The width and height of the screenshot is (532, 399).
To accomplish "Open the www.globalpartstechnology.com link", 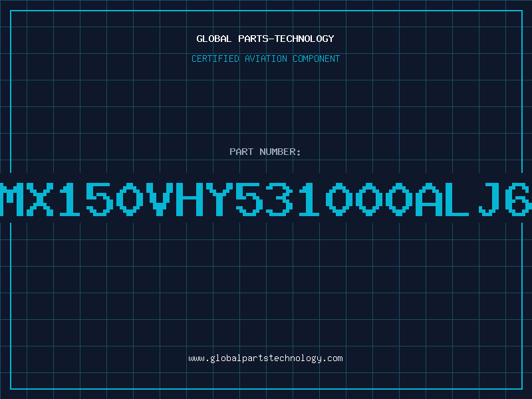I will pyautogui.click(x=265, y=358).
